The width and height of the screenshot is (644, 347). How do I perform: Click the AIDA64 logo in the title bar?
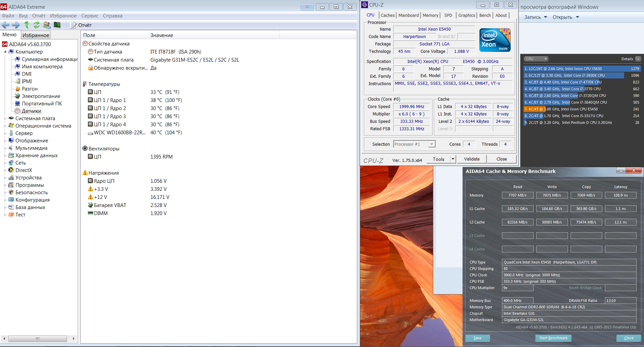click(4, 7)
